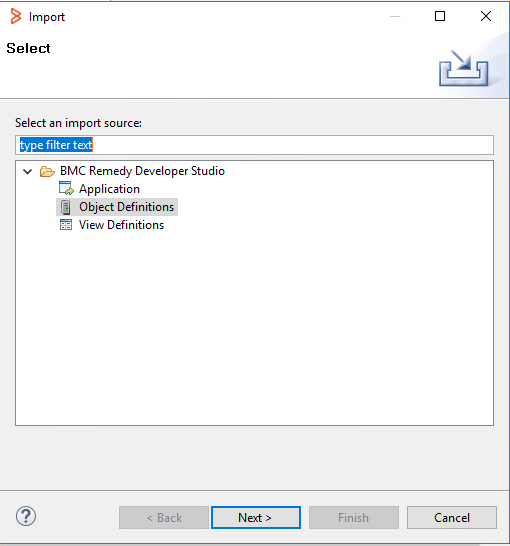Click the BMC logo in title bar
Image resolution: width=510 pixels, height=546 pixels.
(15, 16)
